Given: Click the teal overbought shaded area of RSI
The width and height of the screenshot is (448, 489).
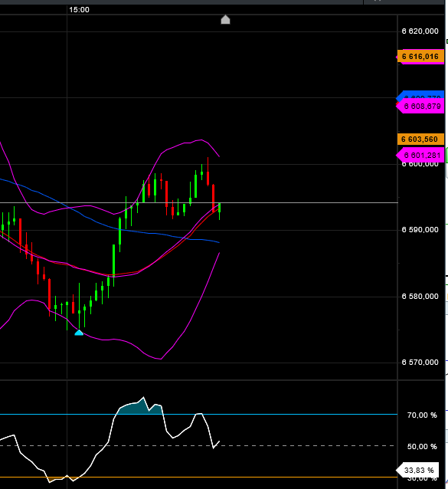Looking at the screenshot, I should pyautogui.click(x=140, y=407).
